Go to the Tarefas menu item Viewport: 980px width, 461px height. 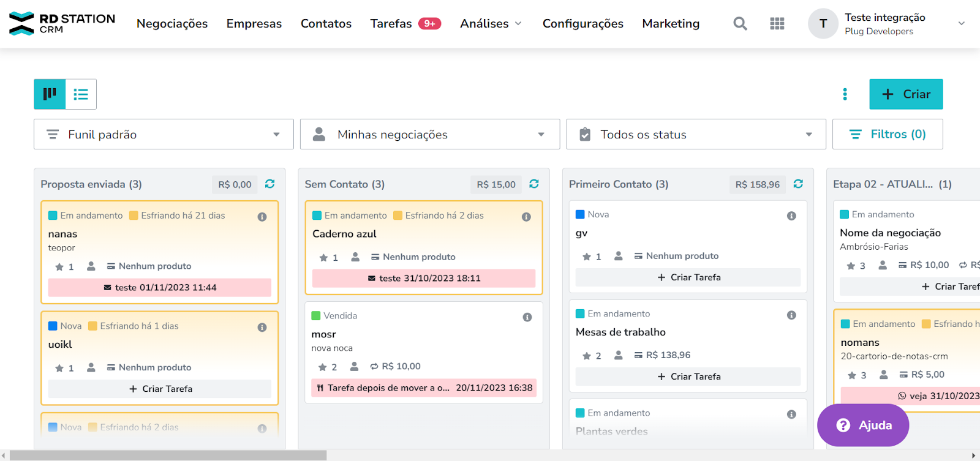click(391, 24)
